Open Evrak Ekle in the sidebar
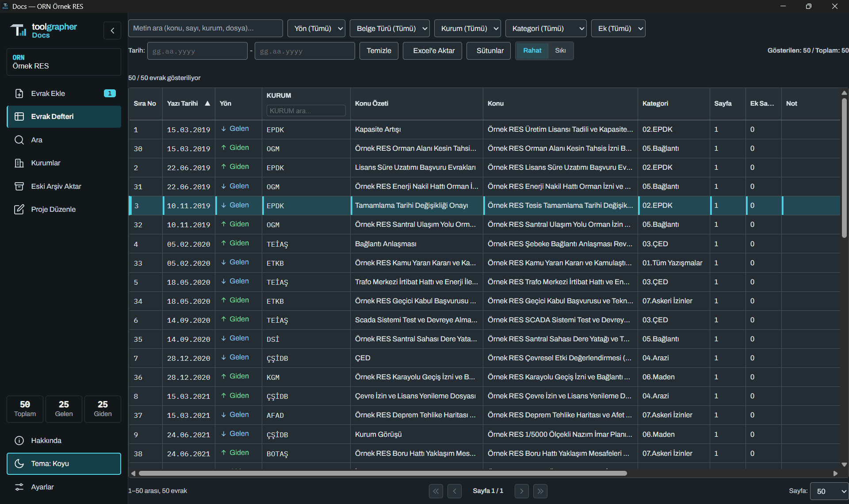Viewport: 849px width, 504px height. (x=64, y=93)
